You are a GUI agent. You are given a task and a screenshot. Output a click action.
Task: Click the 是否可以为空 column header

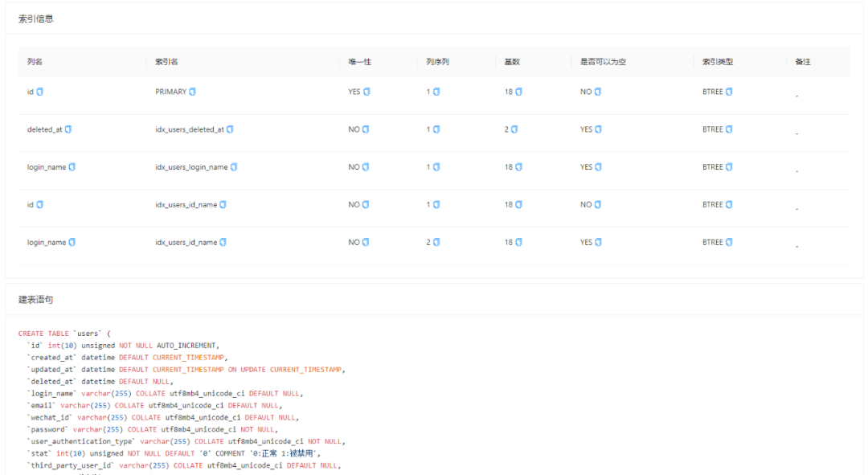click(x=603, y=62)
